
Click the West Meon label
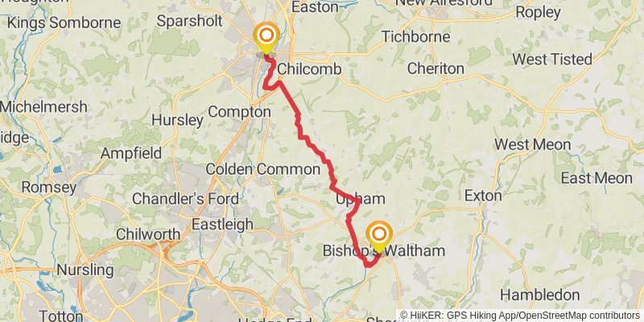coord(532,145)
